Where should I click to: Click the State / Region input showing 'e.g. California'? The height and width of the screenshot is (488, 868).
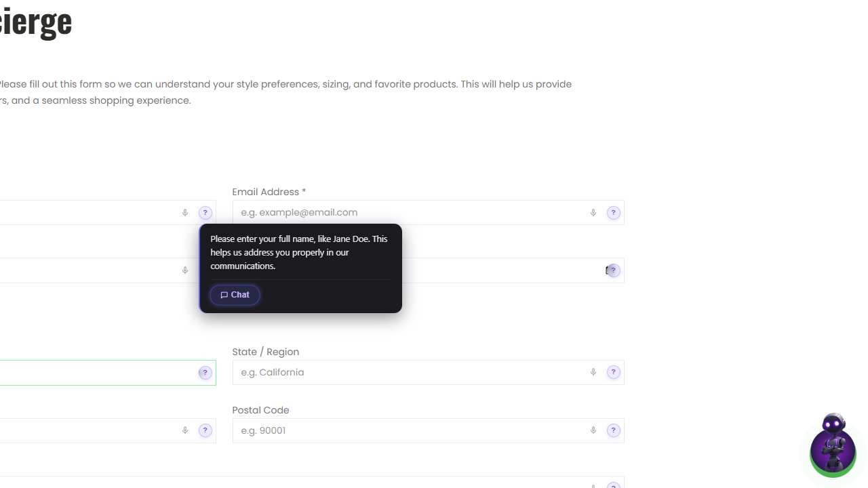pos(407,372)
